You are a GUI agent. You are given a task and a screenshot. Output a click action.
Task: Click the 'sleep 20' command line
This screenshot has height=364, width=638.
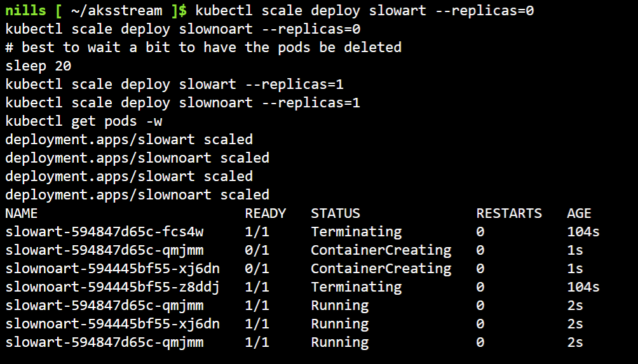click(x=38, y=66)
